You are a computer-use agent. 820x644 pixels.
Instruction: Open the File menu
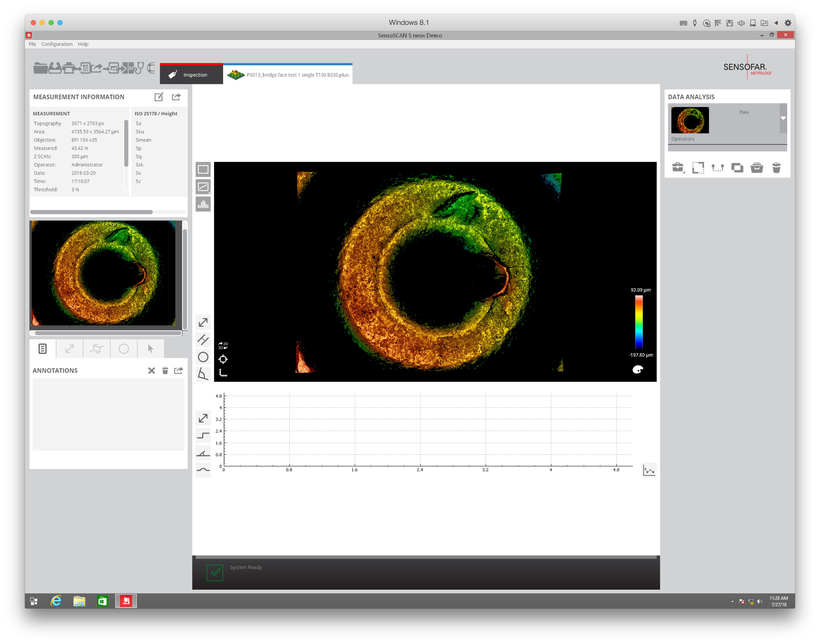click(32, 44)
